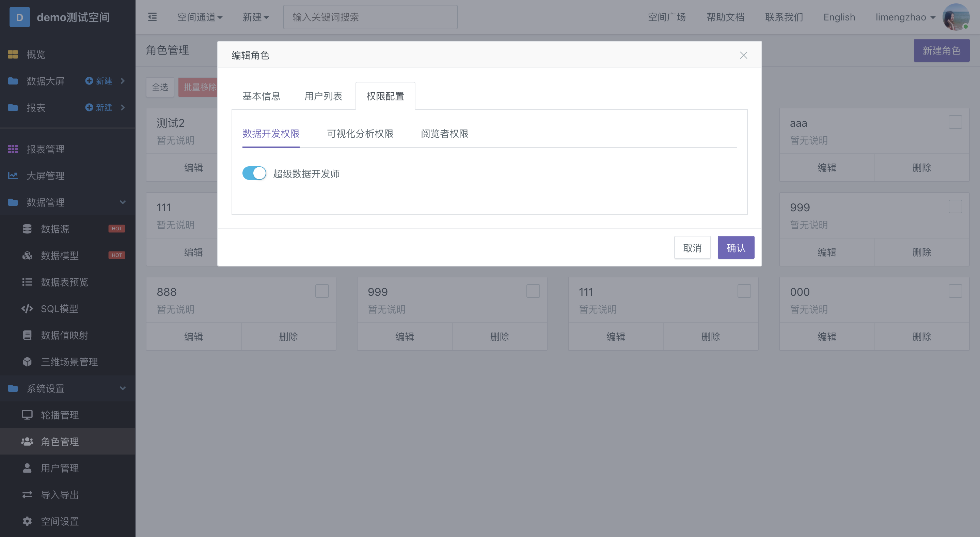Collapse the 系统设置 section chevron
The image size is (980, 537).
[123, 388]
